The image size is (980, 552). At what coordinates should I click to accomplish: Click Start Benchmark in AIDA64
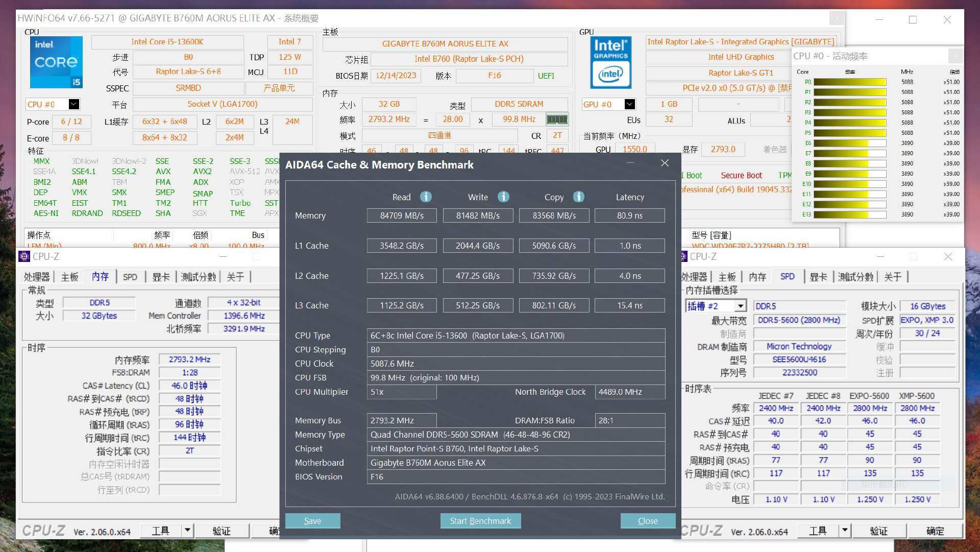click(480, 521)
